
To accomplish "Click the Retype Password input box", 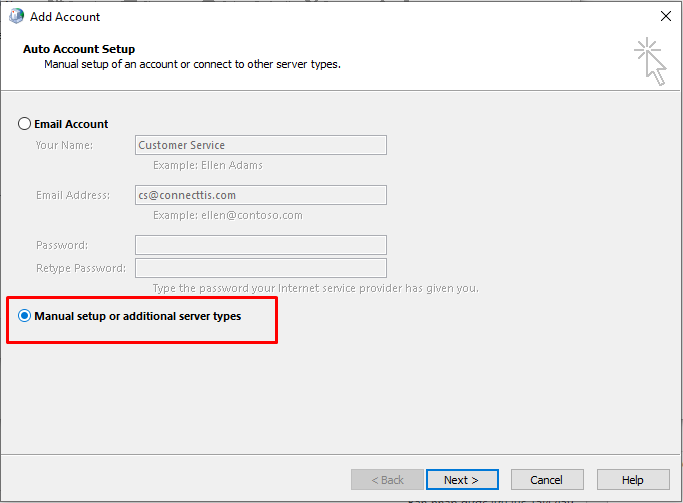I will tap(261, 268).
